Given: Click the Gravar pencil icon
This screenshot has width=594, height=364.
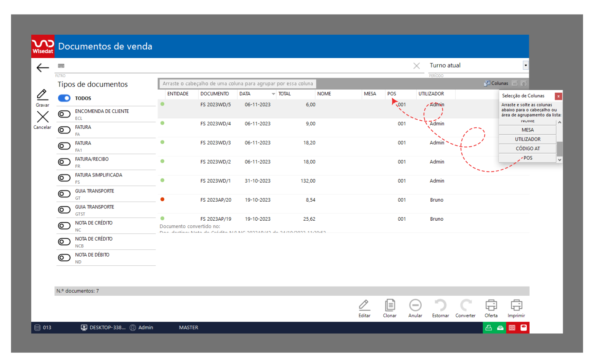Looking at the screenshot, I should pyautogui.click(x=42, y=95).
